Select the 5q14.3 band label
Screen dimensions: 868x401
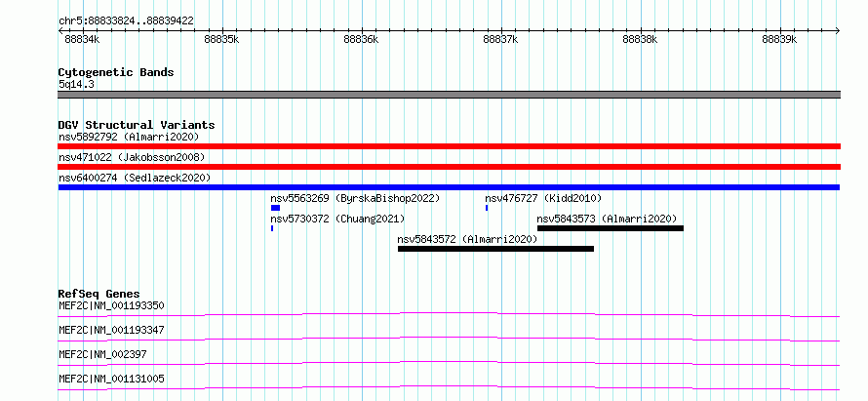77,85
